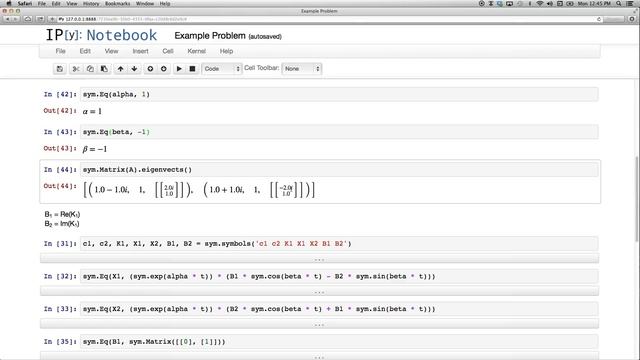Save the notebook with the save icon
Screen dimensions: 640x360
pyautogui.click(x=60, y=69)
